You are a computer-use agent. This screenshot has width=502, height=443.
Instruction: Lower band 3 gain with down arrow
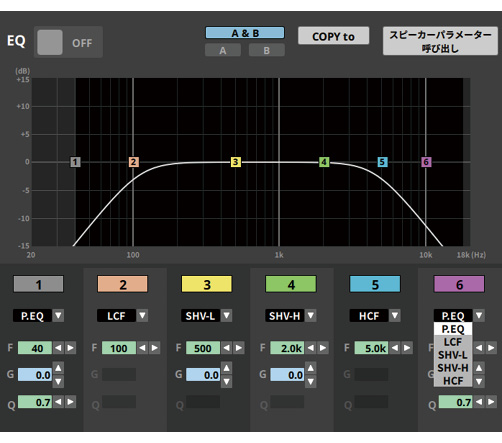tap(227, 381)
